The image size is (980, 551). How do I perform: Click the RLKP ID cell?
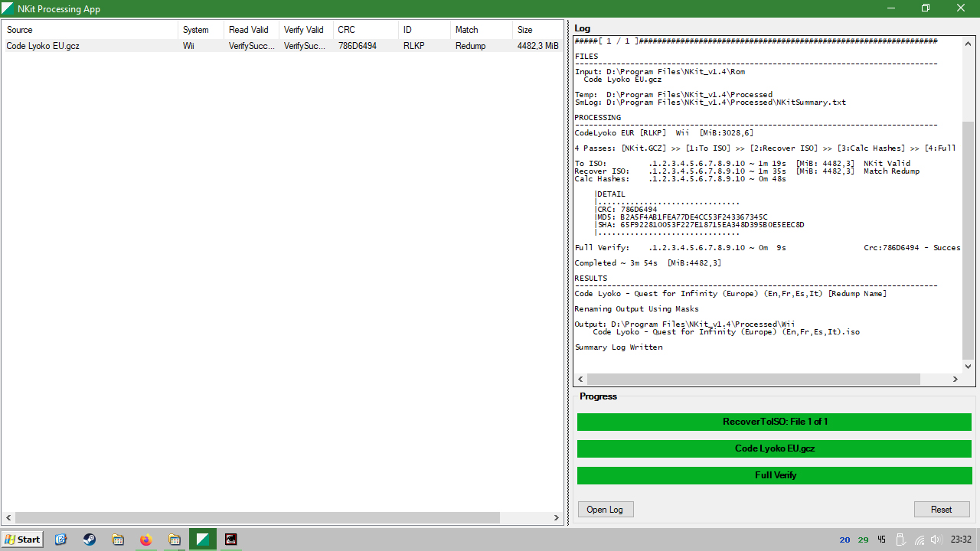pos(414,46)
